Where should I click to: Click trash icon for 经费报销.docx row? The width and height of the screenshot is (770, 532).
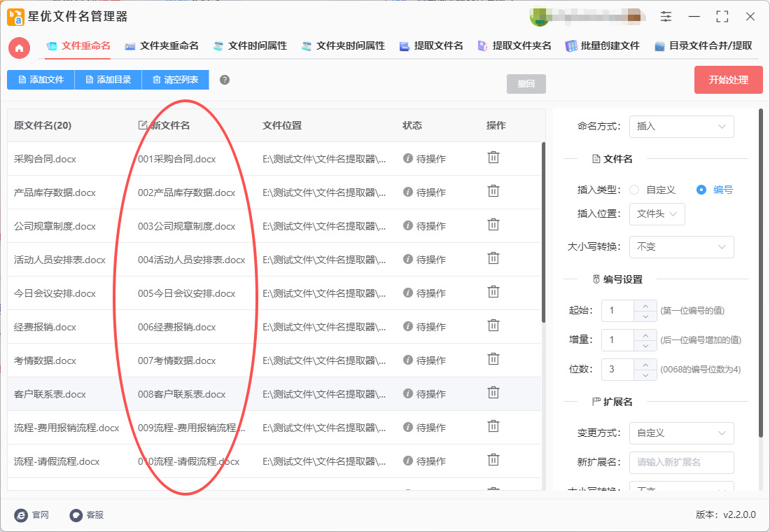pos(493,325)
